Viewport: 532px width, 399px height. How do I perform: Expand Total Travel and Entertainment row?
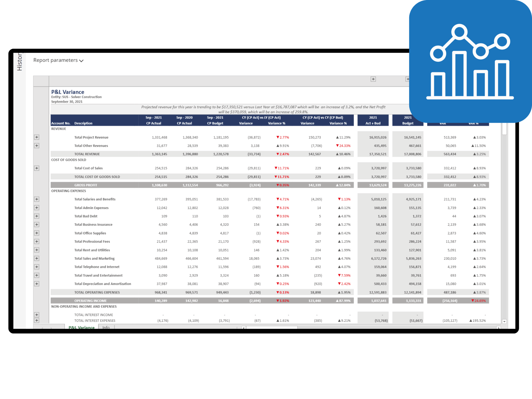tap(37, 275)
